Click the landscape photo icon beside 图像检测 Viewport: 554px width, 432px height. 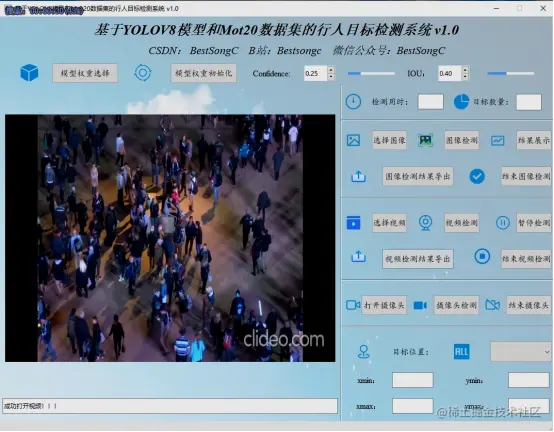click(425, 140)
